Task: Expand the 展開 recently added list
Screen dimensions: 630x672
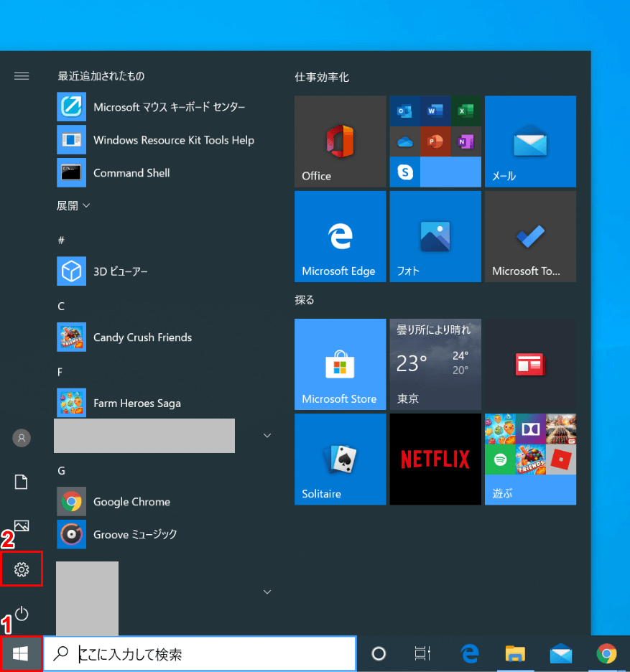Action: coord(73,206)
